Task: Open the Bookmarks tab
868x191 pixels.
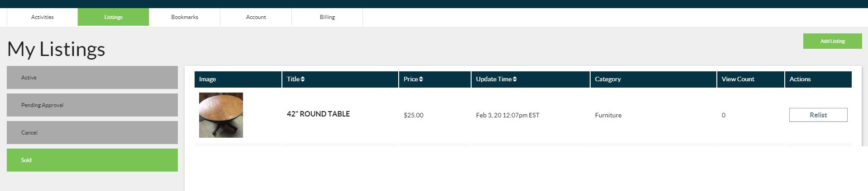Action: (x=185, y=17)
